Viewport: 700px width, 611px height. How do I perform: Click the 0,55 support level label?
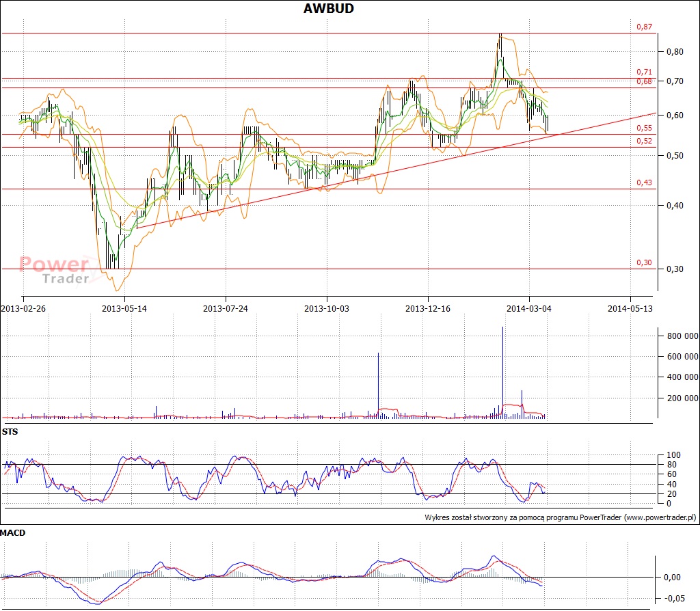pyautogui.click(x=644, y=128)
